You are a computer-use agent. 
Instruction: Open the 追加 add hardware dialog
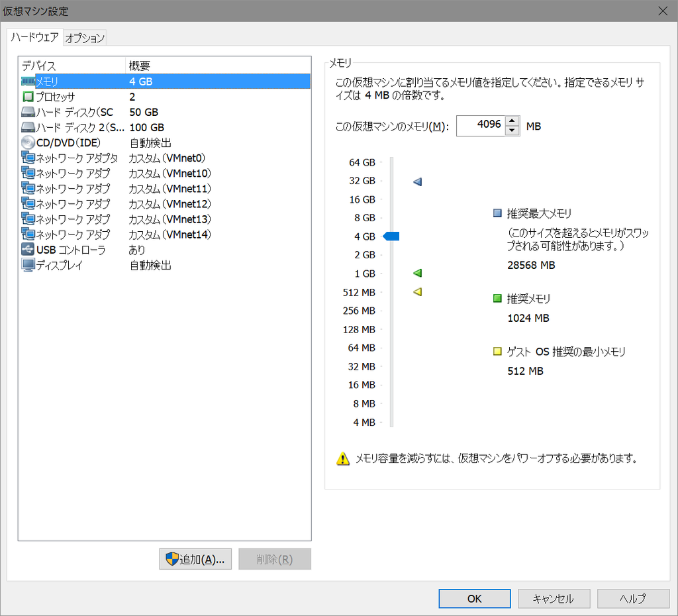tap(195, 558)
